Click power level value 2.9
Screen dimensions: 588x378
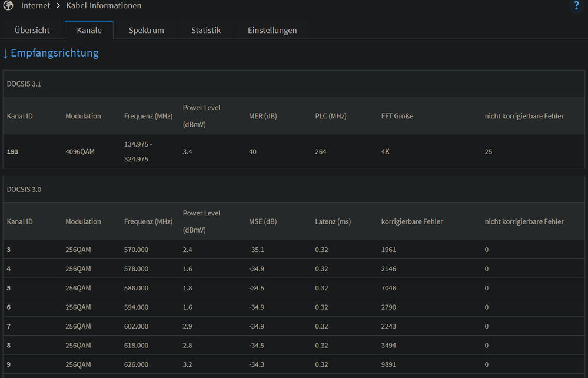pyautogui.click(x=188, y=326)
